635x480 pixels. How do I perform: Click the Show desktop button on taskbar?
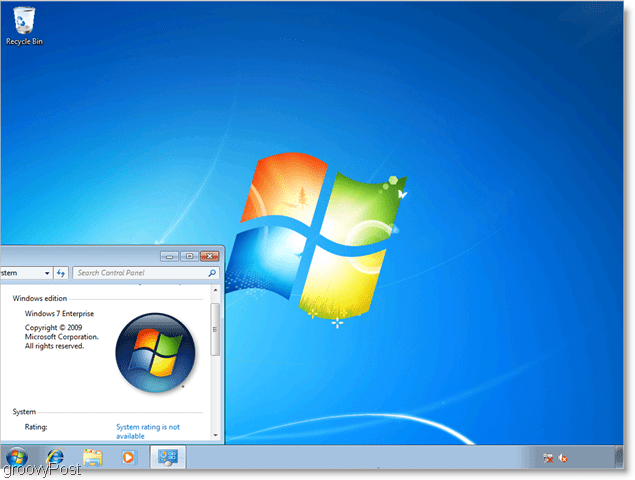pos(619,457)
